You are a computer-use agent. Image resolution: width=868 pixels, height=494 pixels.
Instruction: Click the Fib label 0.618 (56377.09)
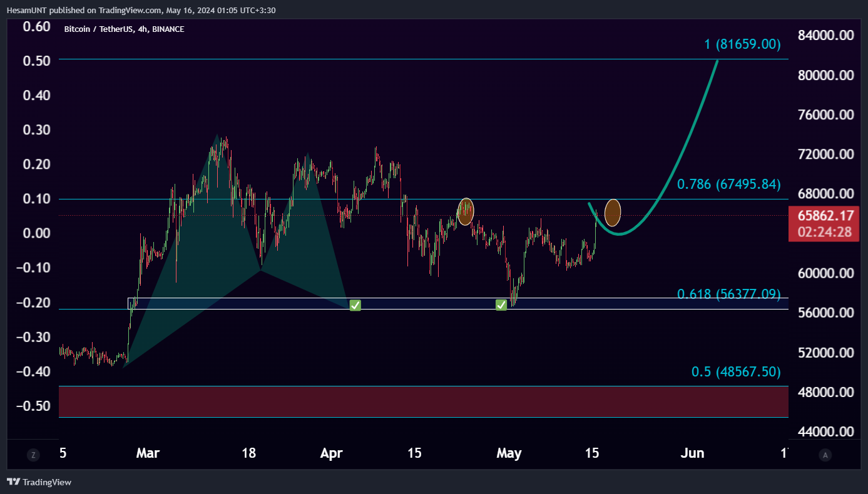(x=729, y=294)
